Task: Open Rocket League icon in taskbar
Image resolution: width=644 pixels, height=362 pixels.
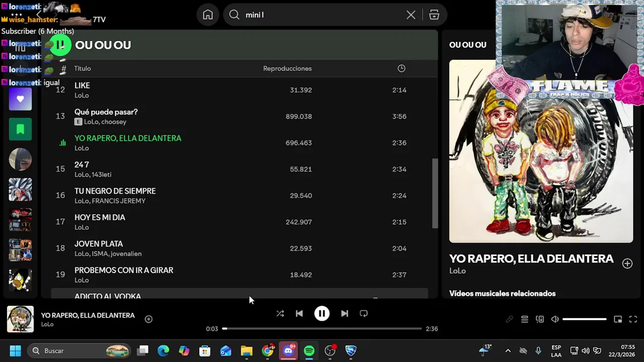Action: click(x=351, y=350)
